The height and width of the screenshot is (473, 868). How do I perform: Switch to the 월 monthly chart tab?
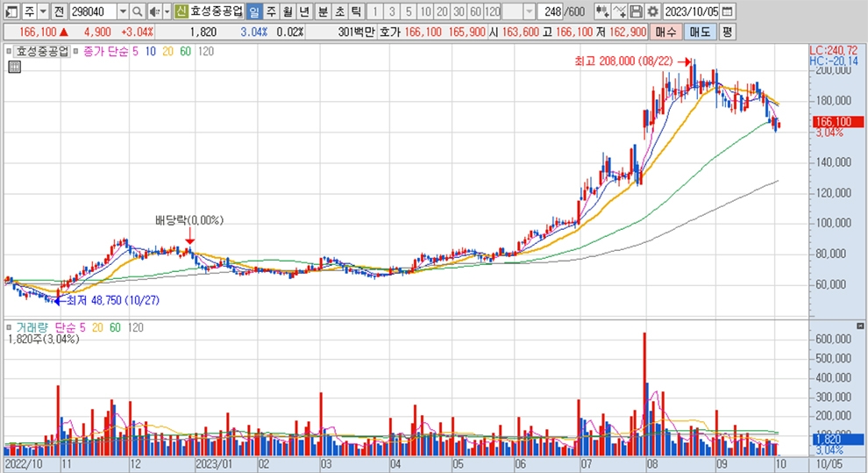[x=288, y=11]
